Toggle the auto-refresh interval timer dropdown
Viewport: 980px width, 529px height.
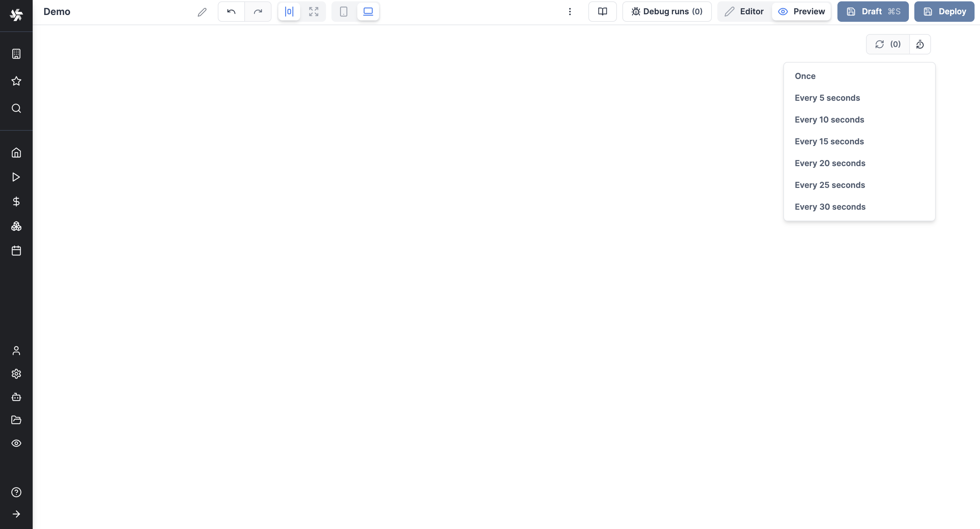pos(920,44)
